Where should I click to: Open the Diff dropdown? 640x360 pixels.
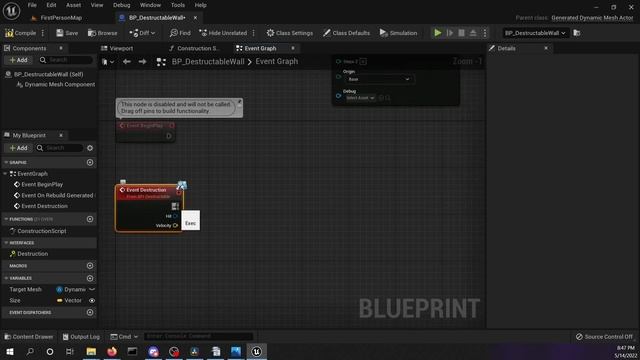click(x=142, y=33)
